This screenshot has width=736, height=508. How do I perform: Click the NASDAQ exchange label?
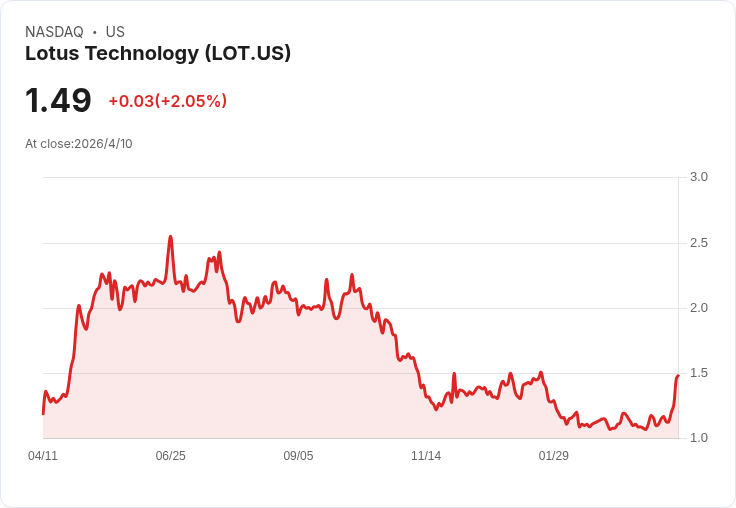click(54, 32)
